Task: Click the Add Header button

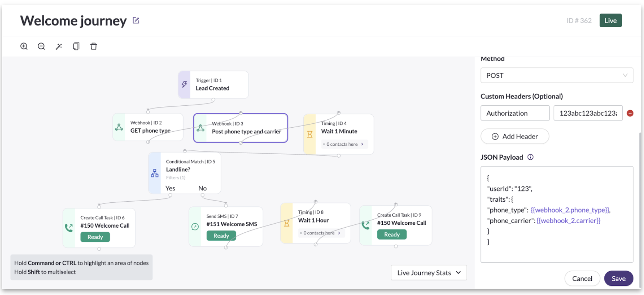Action: pyautogui.click(x=515, y=136)
